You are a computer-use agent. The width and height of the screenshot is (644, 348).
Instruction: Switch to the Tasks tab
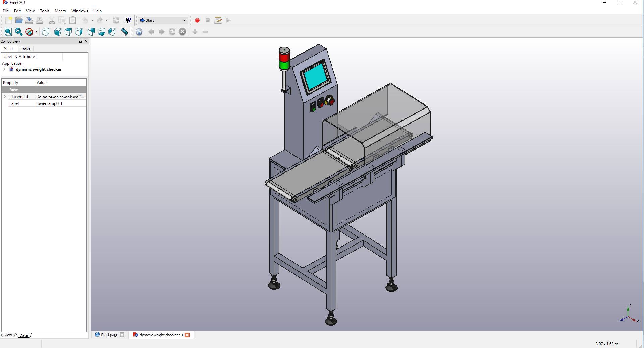(x=25, y=49)
